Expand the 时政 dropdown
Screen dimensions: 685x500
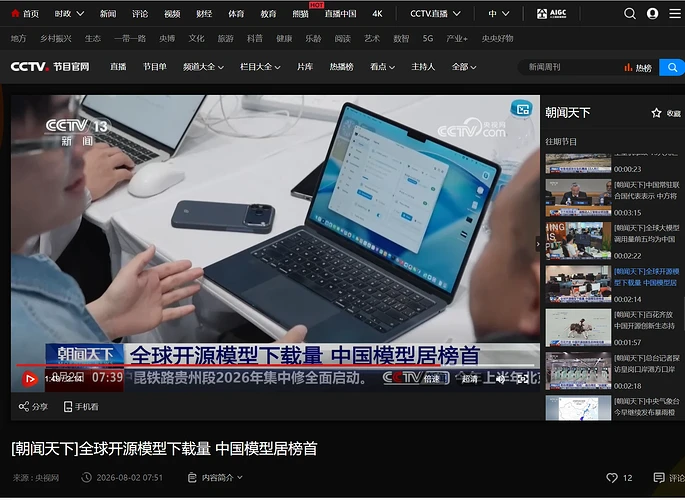pyautogui.click(x=69, y=14)
